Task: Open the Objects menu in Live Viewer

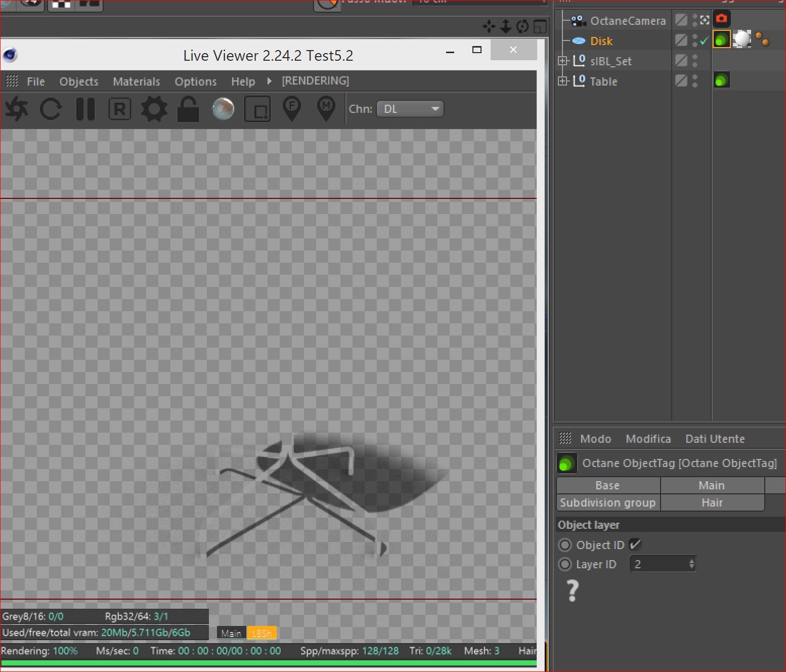Action: point(79,81)
